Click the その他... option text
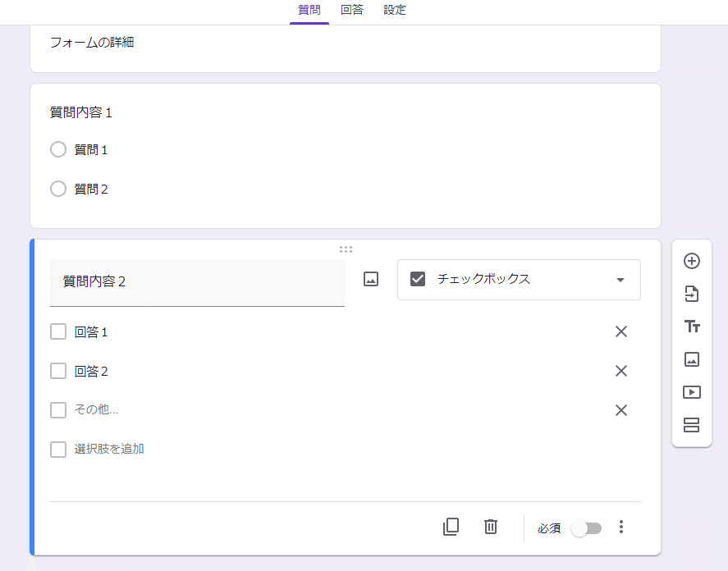This screenshot has width=728, height=571. (96, 409)
